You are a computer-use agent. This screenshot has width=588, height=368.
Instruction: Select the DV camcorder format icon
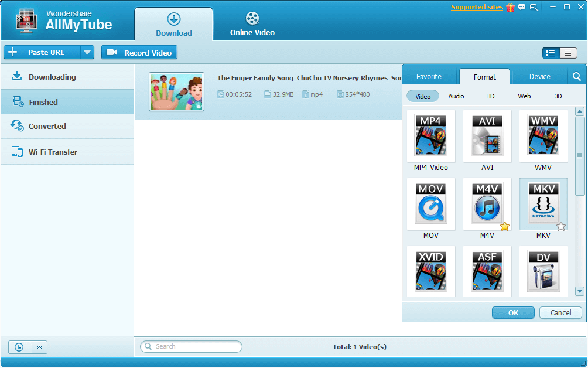click(x=543, y=271)
